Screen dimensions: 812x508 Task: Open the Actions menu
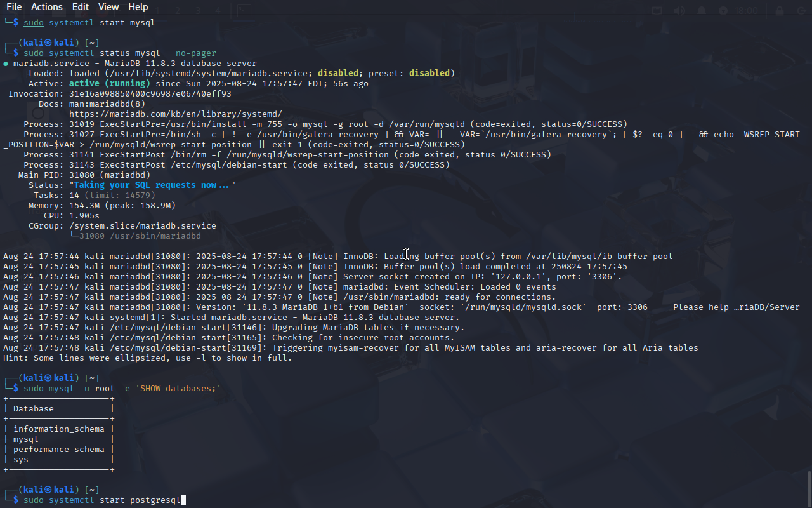point(47,7)
